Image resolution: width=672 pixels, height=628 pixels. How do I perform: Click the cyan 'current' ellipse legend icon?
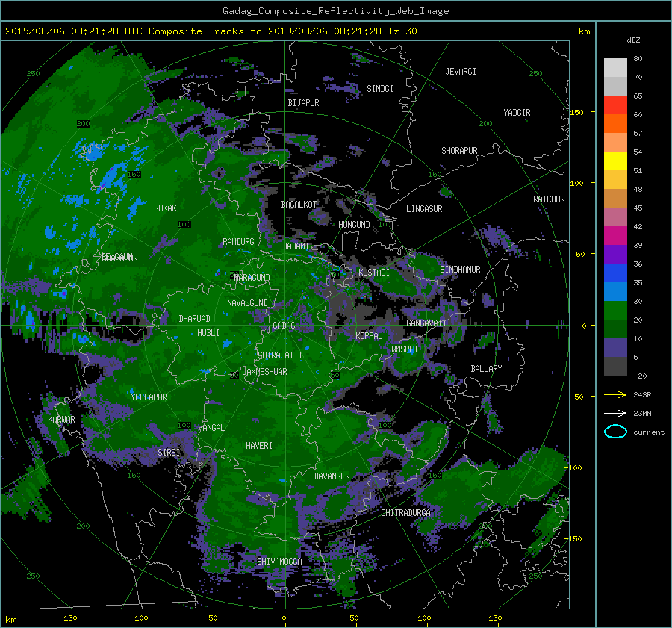(x=615, y=432)
